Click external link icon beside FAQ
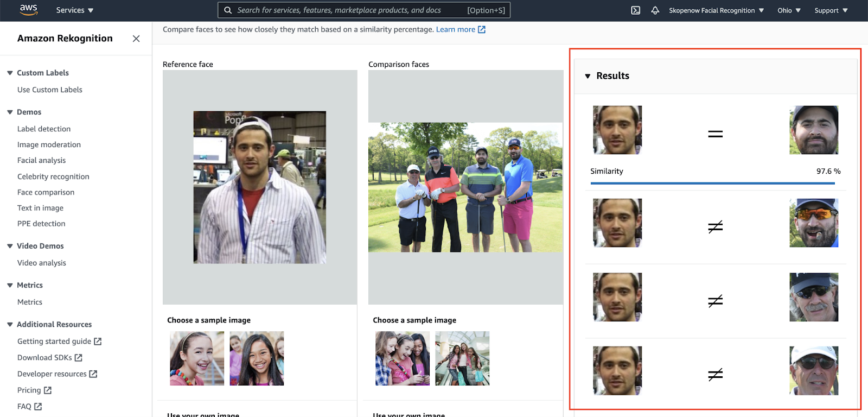Image resolution: width=868 pixels, height=417 pixels. (x=38, y=407)
